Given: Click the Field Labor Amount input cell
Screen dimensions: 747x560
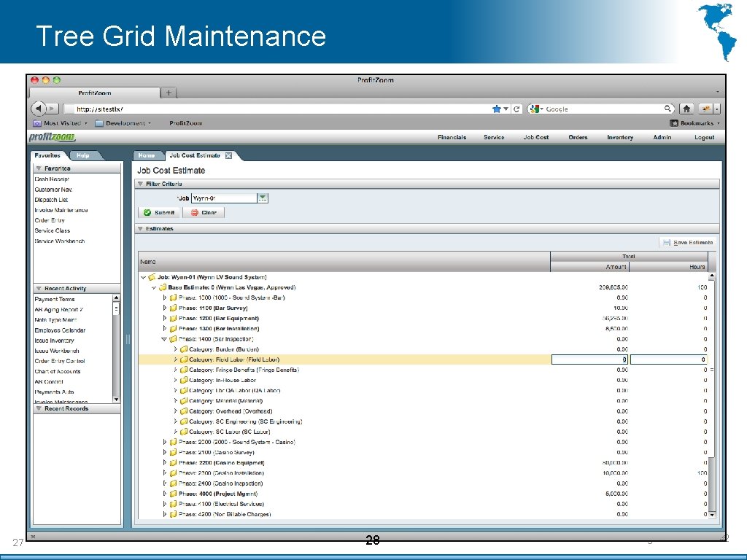Looking at the screenshot, I should point(589,359).
